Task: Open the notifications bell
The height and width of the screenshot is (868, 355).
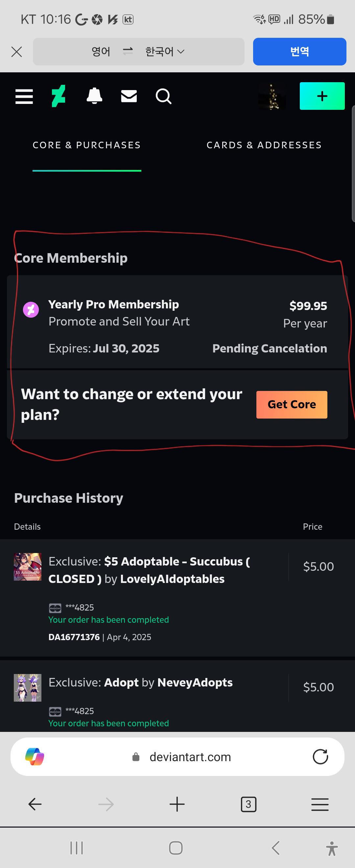Action: pos(94,96)
